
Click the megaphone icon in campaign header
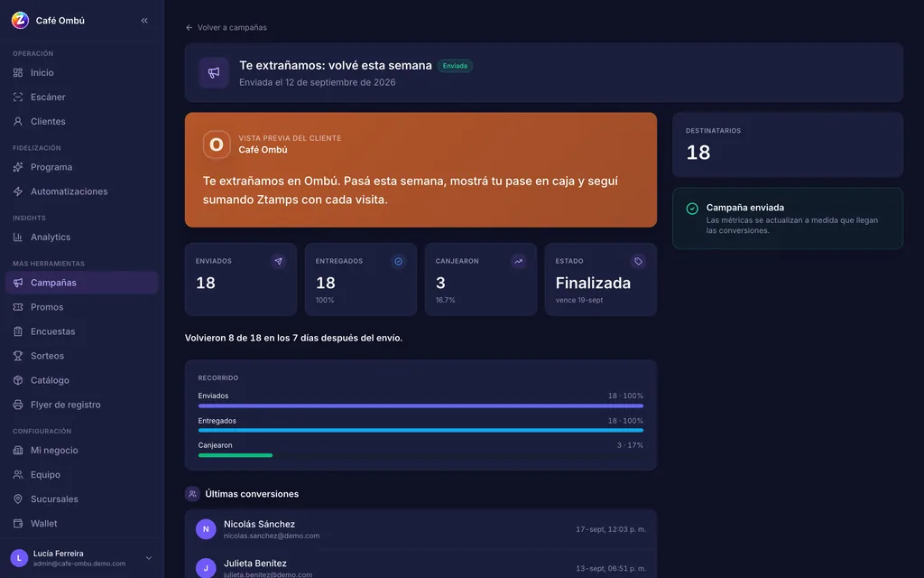[214, 72]
